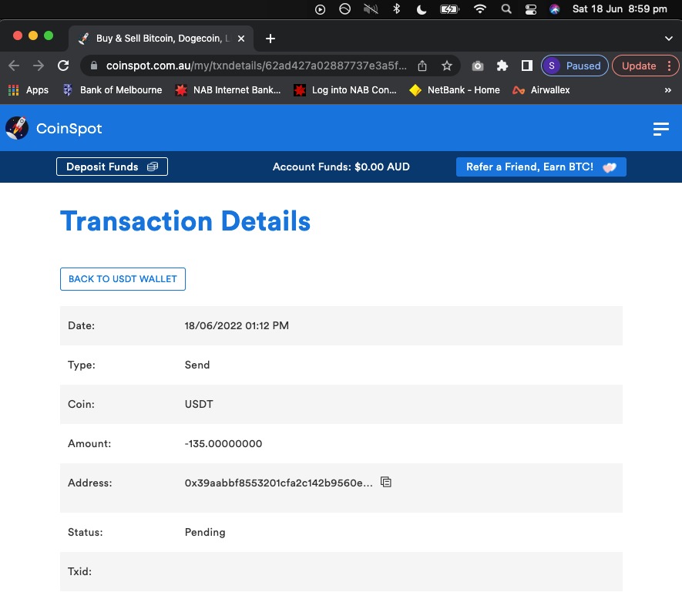The height and width of the screenshot is (616, 682).
Task: Open the muted sound menu icon
Action: [x=371, y=9]
